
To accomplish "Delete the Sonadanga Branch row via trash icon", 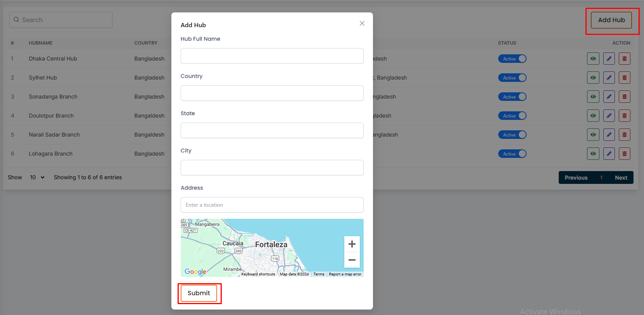I will [624, 97].
